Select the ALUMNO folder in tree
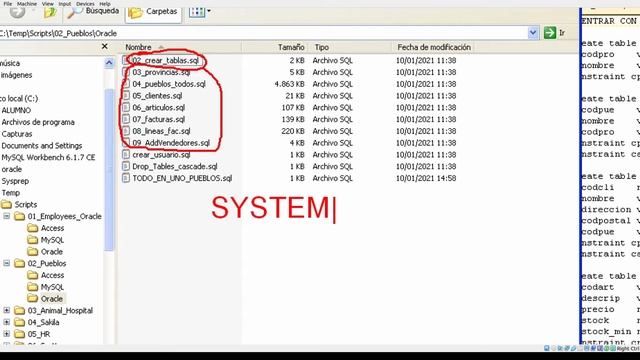Viewport: 640px width, 360px height. [x=16, y=110]
